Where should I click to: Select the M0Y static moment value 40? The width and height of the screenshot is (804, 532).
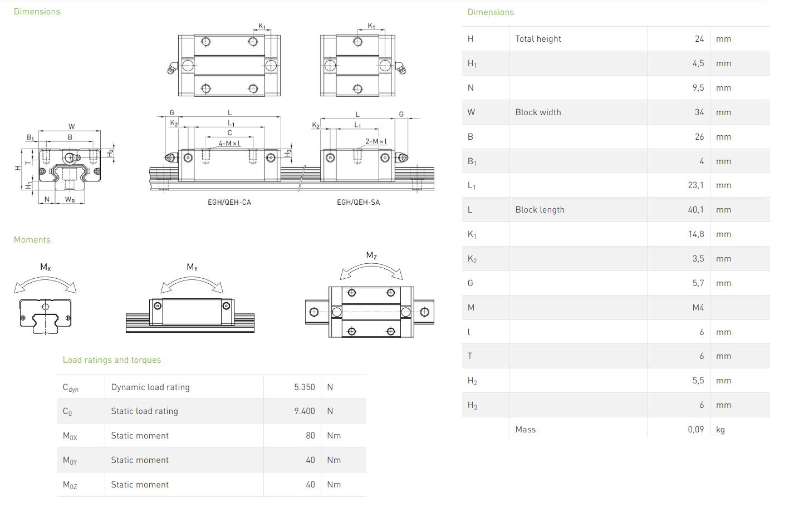[x=310, y=460]
